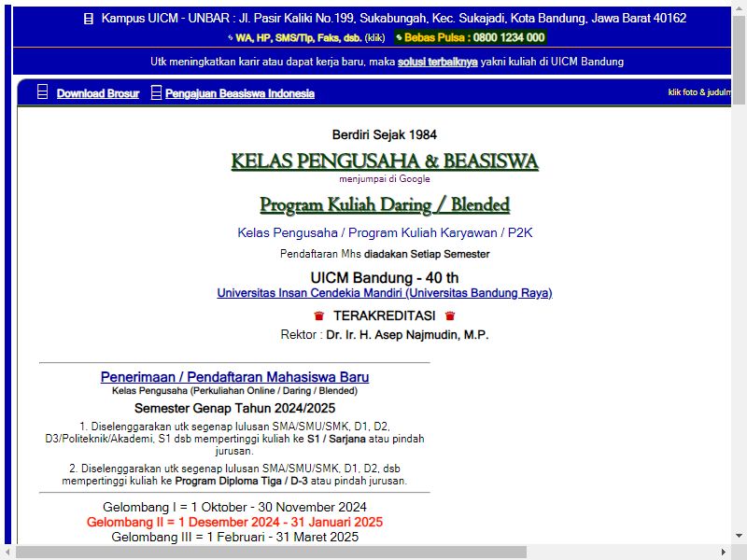Click the horizontal scrollbar right arrow
The width and height of the screenshot is (747, 560).
(724, 552)
